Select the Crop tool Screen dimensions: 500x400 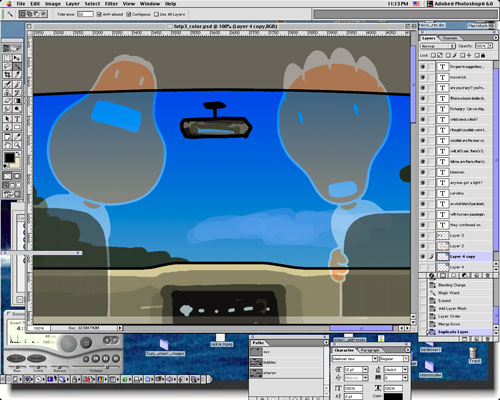point(7,75)
